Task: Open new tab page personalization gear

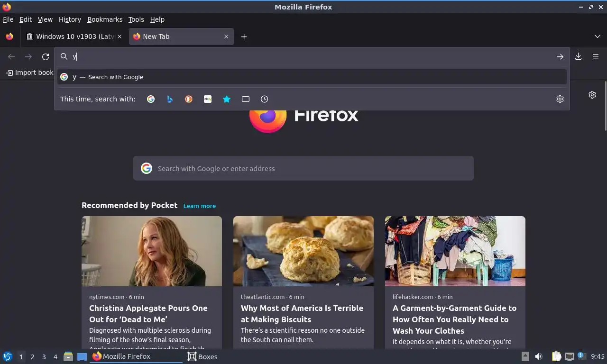Action: (592, 95)
